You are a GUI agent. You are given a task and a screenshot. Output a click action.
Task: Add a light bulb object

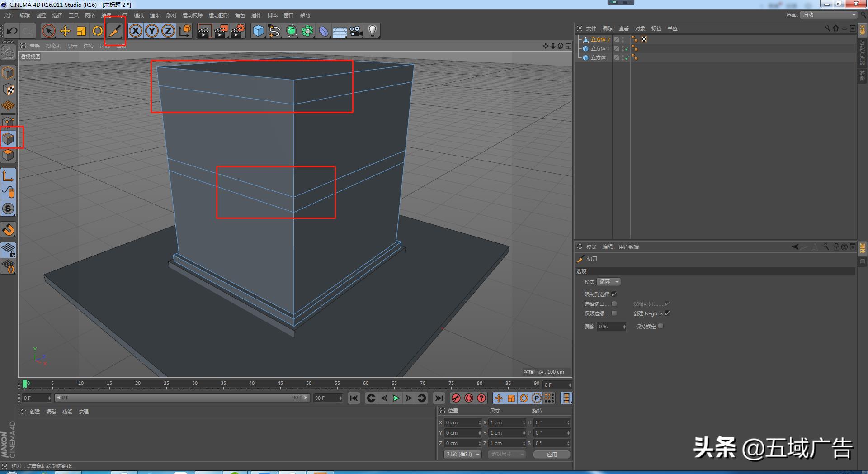click(x=373, y=31)
